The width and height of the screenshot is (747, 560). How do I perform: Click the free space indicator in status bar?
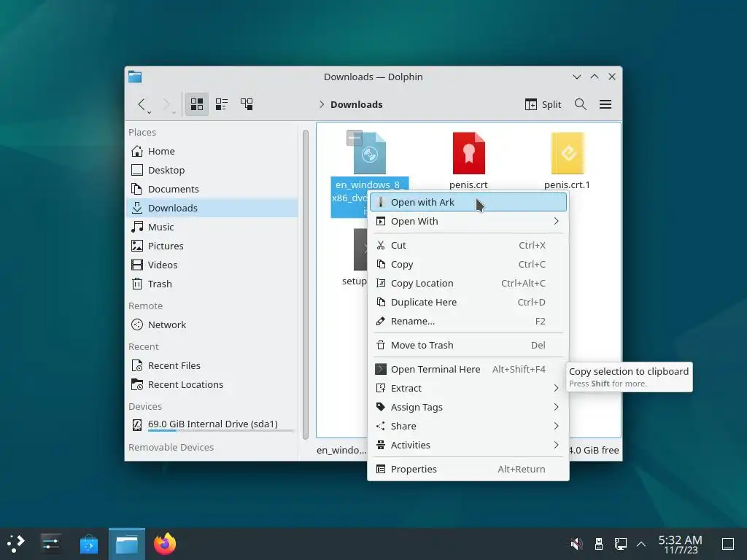594,451
